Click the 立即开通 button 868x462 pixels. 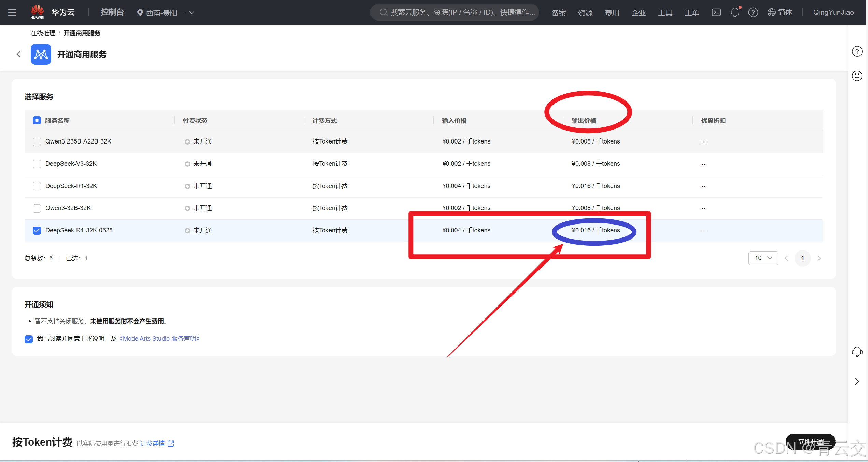coord(810,442)
